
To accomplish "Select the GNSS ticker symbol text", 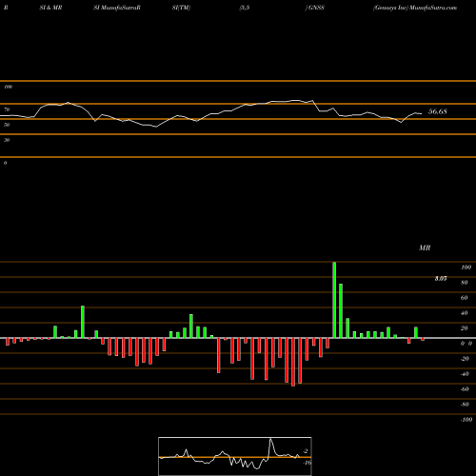I will point(316,8).
